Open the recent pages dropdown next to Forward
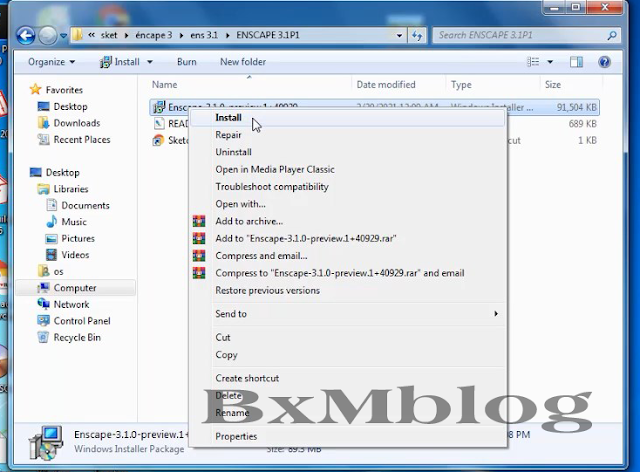 click(63, 36)
